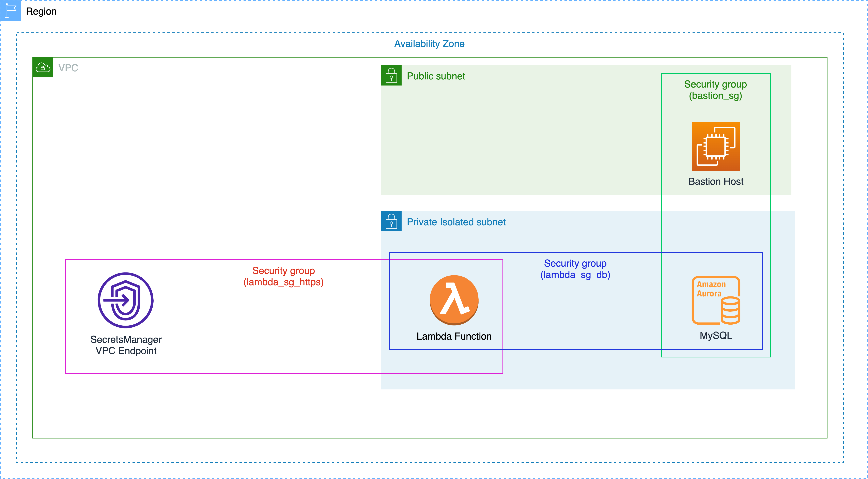Select the VPC text label
Image resolution: width=868 pixels, height=479 pixels.
(x=68, y=68)
